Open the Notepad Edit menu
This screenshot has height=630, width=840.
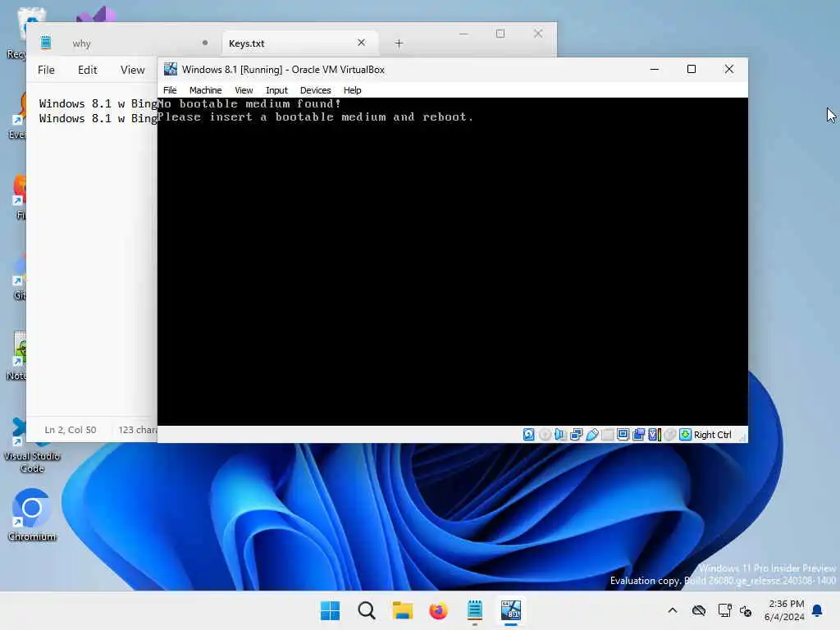click(x=87, y=70)
